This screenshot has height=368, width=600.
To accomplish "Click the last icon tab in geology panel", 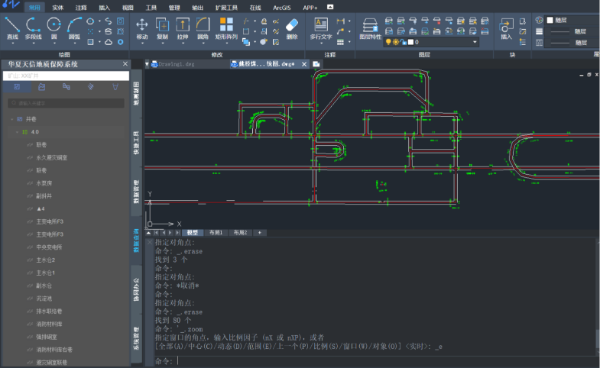I will (115, 87).
